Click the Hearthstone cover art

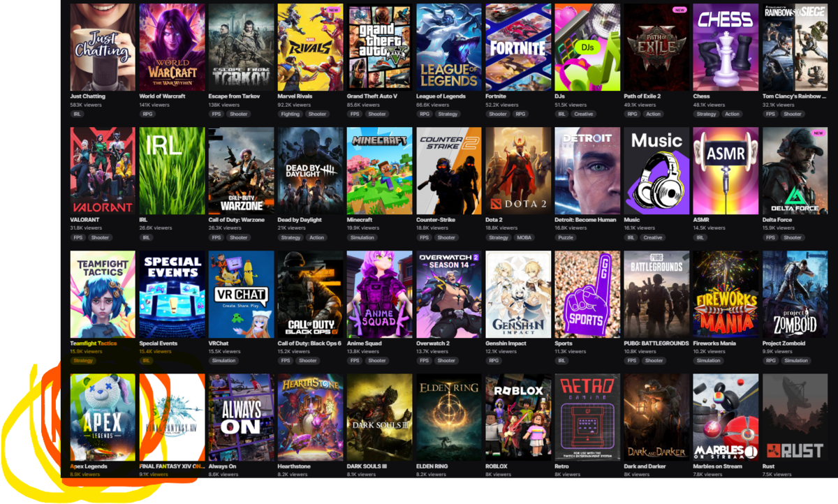tap(310, 417)
